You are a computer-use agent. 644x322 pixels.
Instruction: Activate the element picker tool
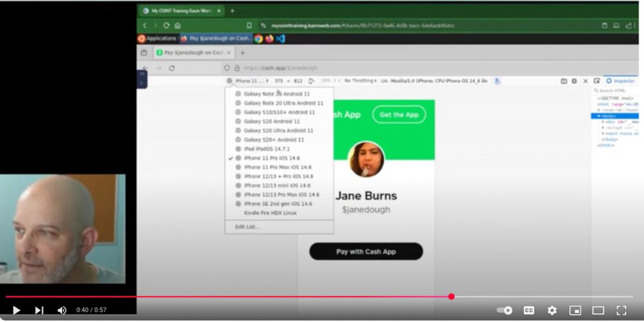click(597, 81)
